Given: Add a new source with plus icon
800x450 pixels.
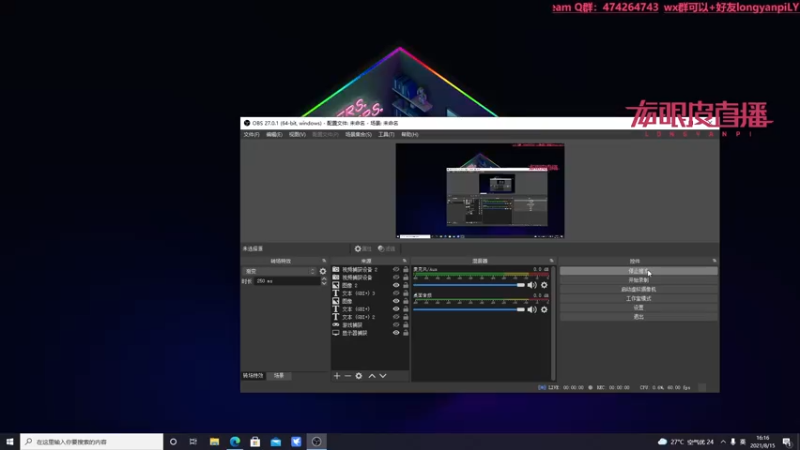Looking at the screenshot, I should click(x=337, y=376).
